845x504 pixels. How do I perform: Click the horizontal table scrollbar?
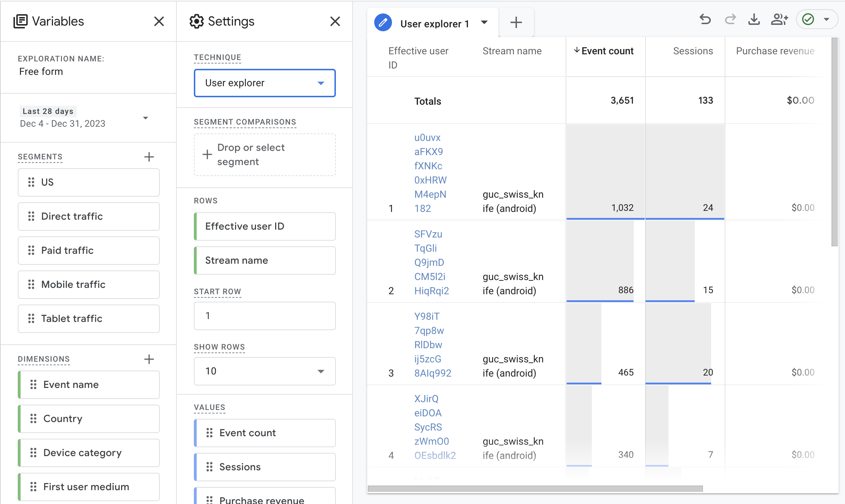535,489
